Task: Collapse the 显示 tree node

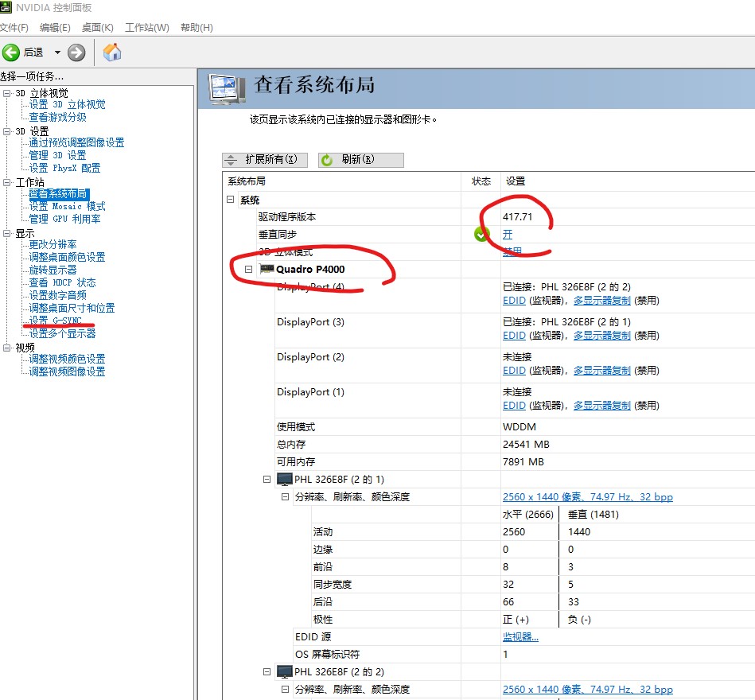Action: (6, 233)
